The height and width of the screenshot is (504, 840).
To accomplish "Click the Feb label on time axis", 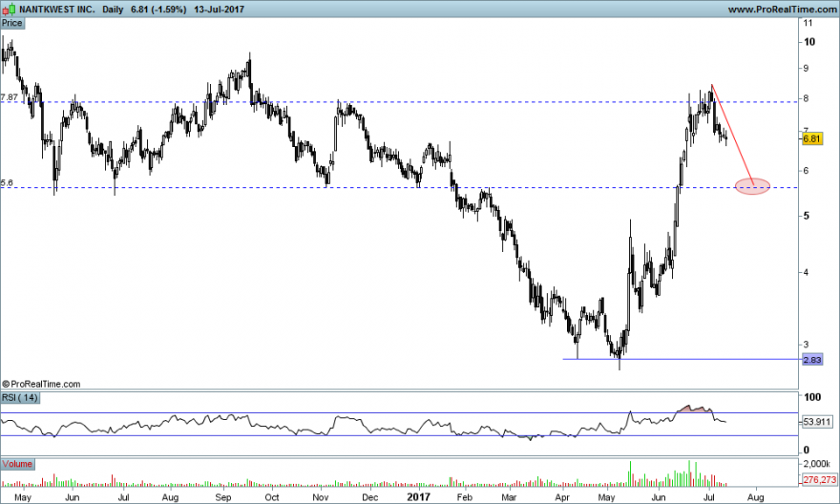I will point(465,497).
